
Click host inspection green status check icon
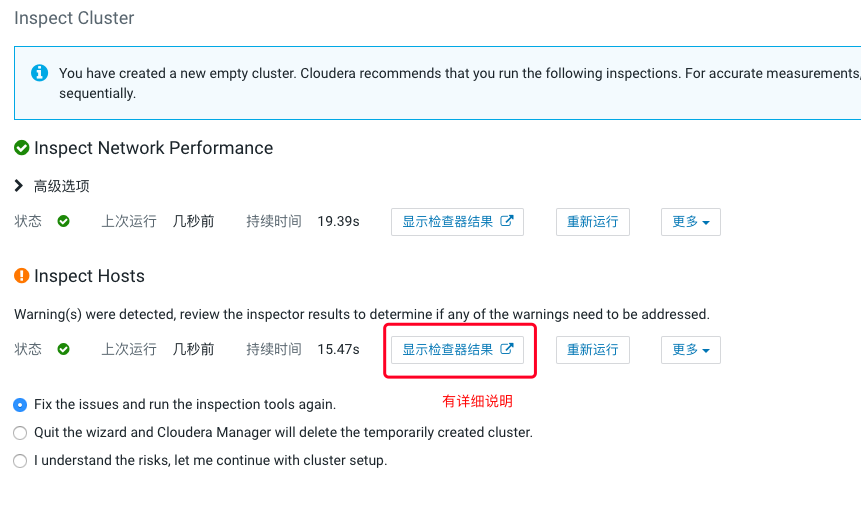tap(63, 349)
